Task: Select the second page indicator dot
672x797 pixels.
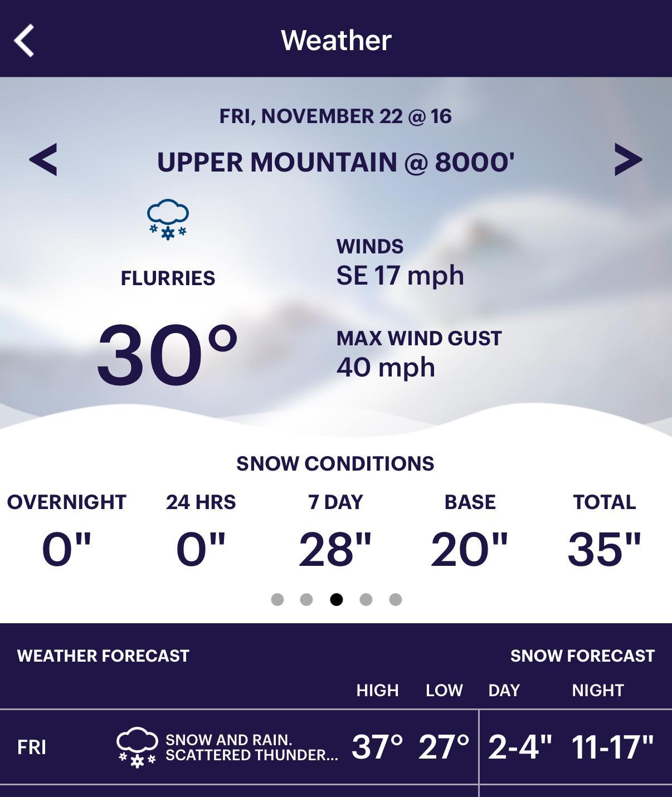Action: tap(306, 599)
